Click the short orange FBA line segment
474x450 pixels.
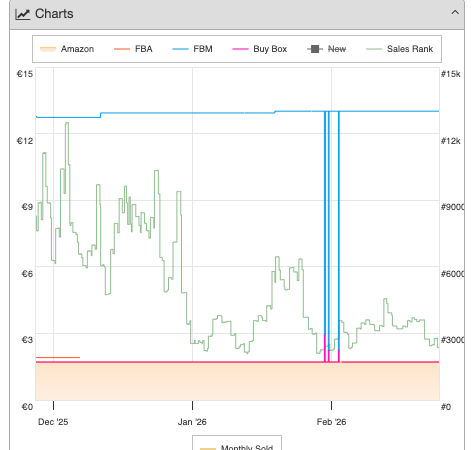[x=58, y=357]
